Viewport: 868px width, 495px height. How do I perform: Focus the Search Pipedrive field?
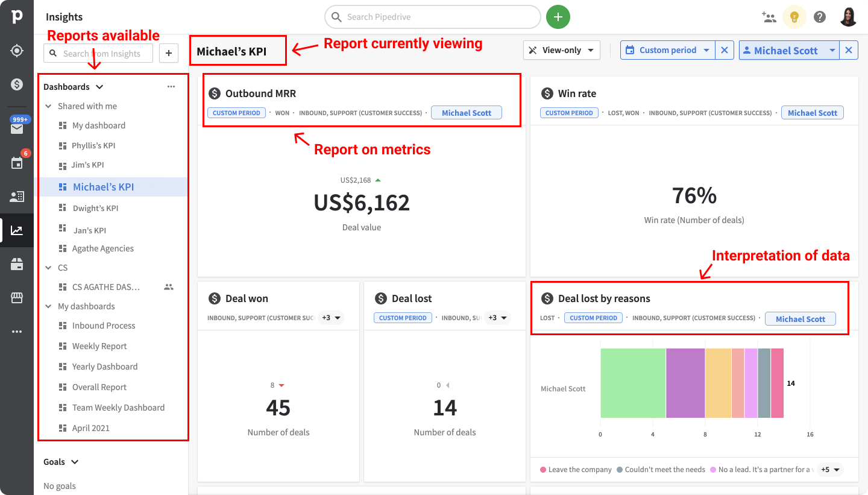[x=433, y=17]
